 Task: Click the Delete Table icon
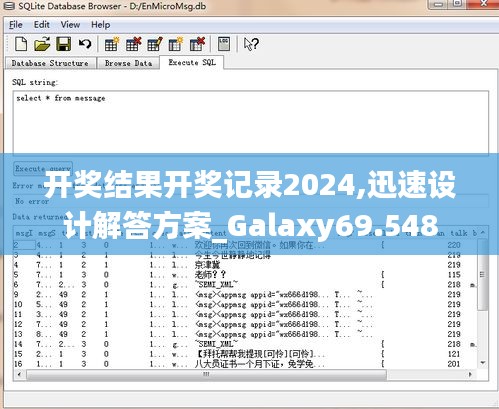click(133, 44)
